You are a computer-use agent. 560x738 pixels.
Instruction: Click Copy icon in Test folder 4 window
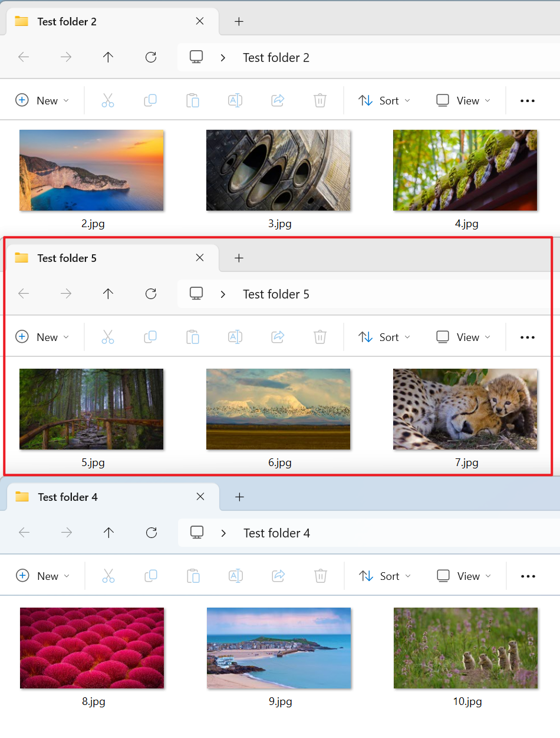tap(151, 576)
